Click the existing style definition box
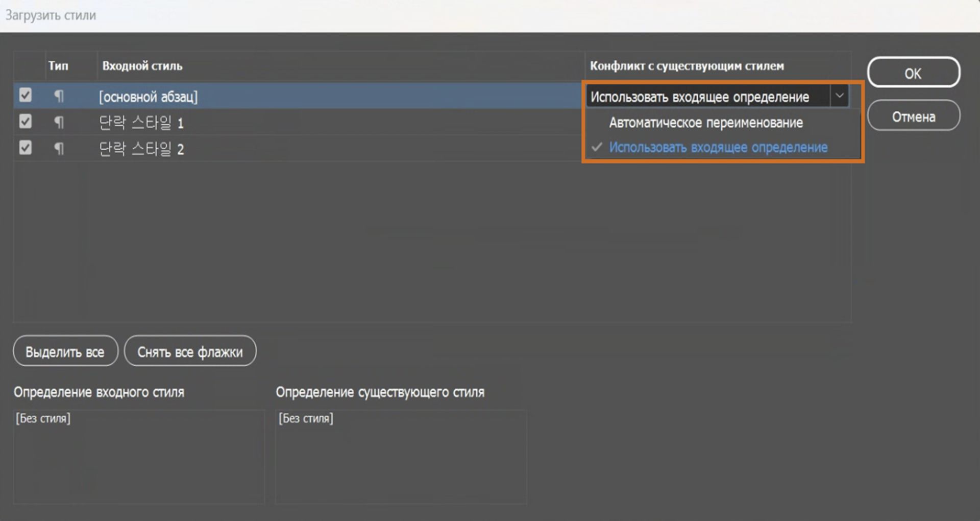980x521 pixels. point(401,457)
